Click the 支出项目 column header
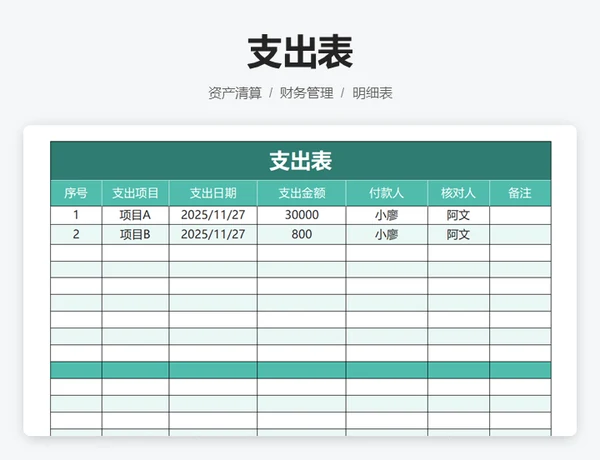 135,193
